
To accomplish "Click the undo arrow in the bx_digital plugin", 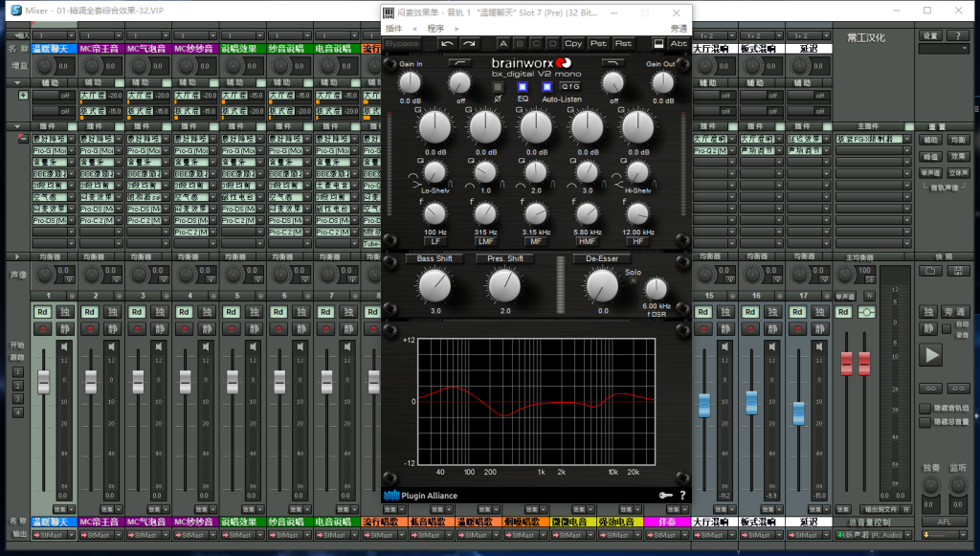I will pyautogui.click(x=447, y=44).
